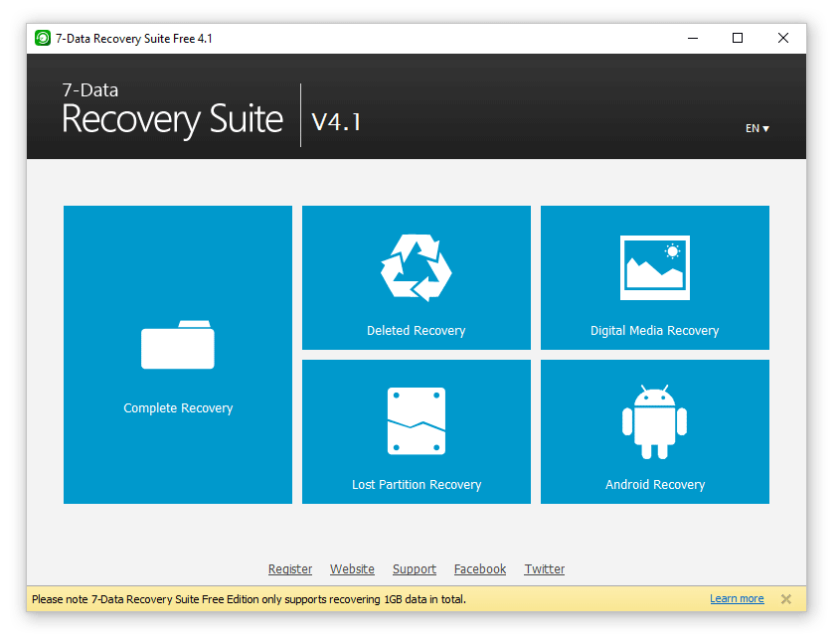The width and height of the screenshot is (840, 638).
Task: Select the Digital Media Recovery picture icon
Action: (x=655, y=267)
